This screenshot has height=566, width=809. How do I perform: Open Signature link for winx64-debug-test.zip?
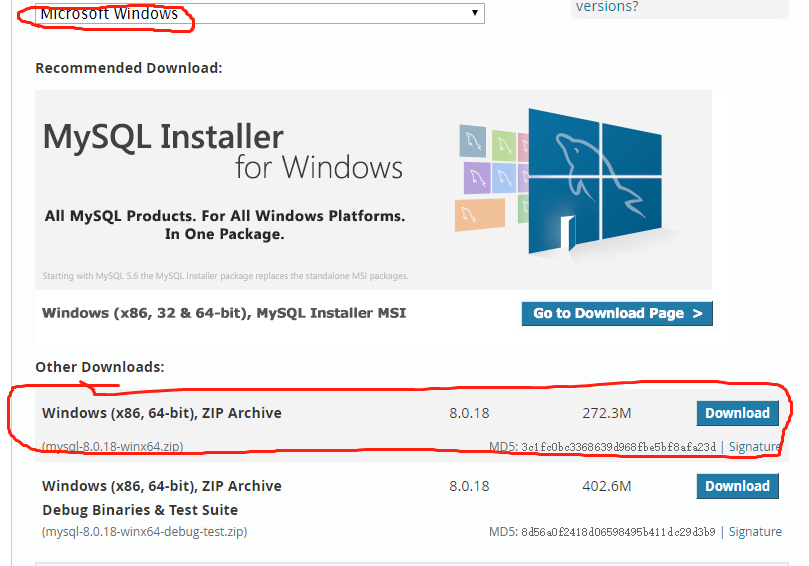tap(755, 531)
